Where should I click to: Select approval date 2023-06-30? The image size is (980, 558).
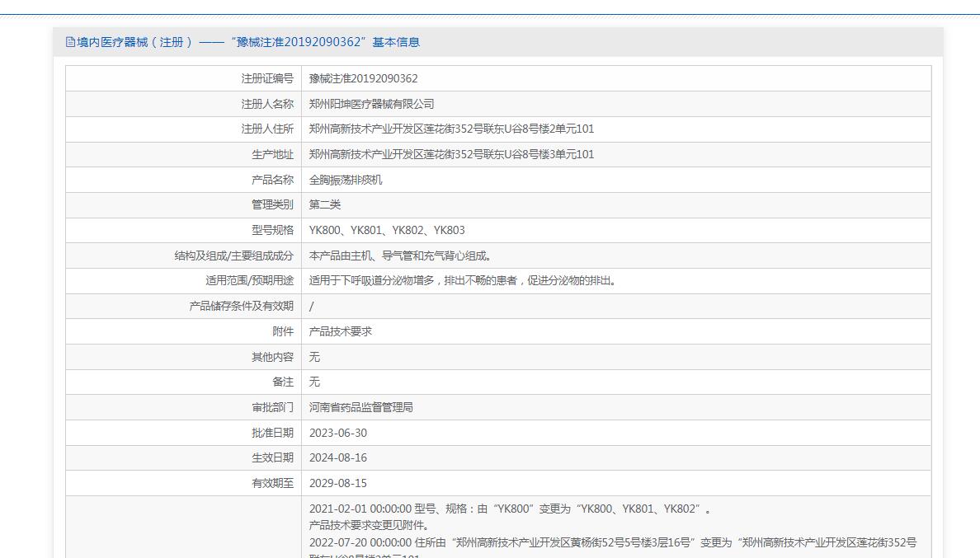338,434
